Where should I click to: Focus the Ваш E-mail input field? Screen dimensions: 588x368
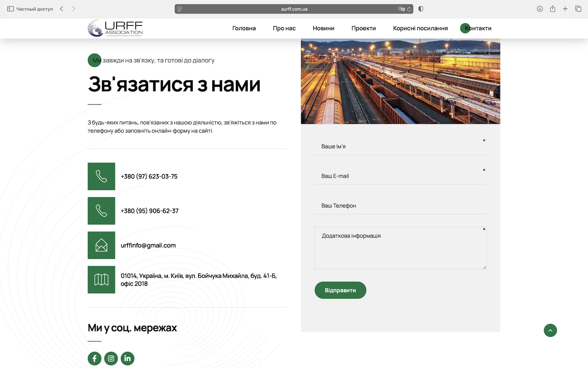pyautogui.click(x=400, y=176)
